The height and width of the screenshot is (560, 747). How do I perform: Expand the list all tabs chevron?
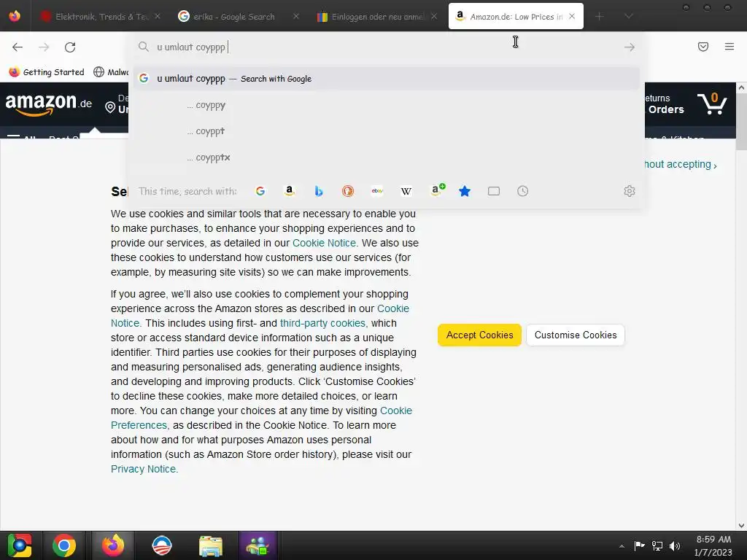(629, 16)
